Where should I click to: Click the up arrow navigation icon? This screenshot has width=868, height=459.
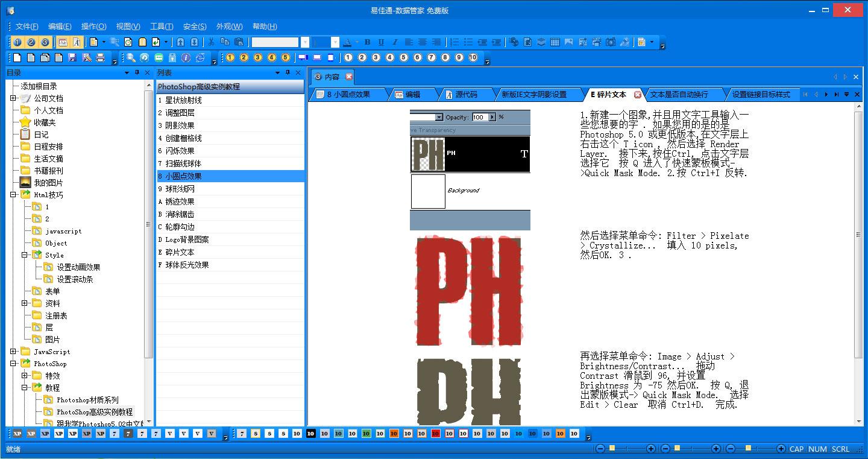(180, 42)
